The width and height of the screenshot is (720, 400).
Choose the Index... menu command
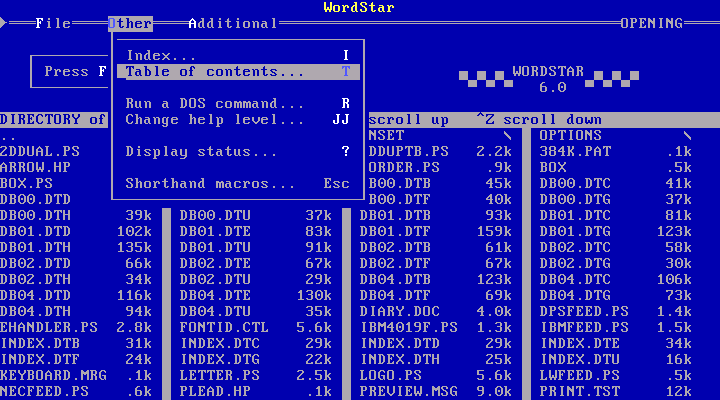(x=238, y=55)
